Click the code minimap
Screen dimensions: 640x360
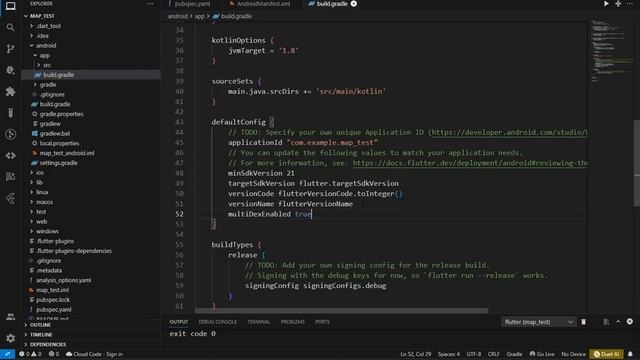(611, 51)
